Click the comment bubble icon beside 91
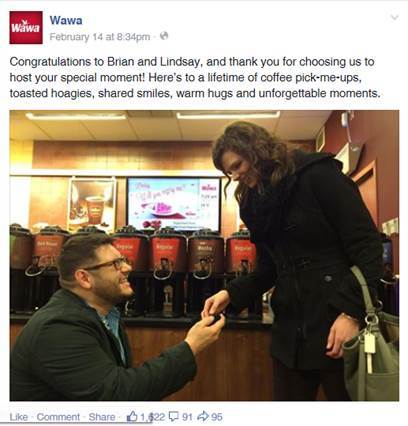The height and width of the screenshot is (426, 408). tap(174, 416)
